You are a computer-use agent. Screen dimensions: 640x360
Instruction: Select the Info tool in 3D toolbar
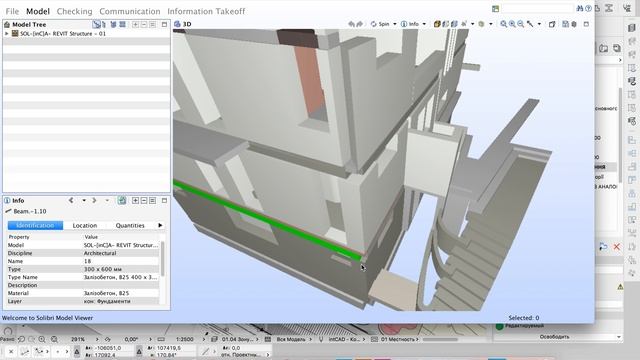tap(410, 24)
